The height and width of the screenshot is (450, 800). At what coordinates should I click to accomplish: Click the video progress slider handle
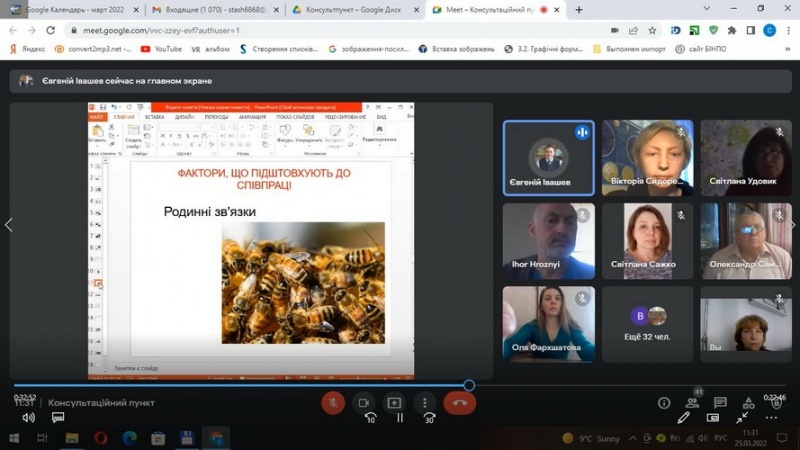point(469,386)
